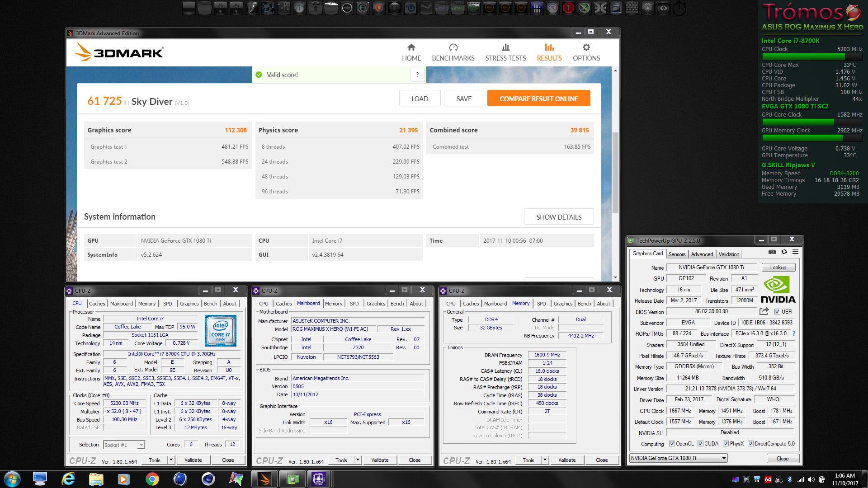868x488 pixels.
Task: Click the GPU Core Clock bar in widget
Action: (x=812, y=122)
